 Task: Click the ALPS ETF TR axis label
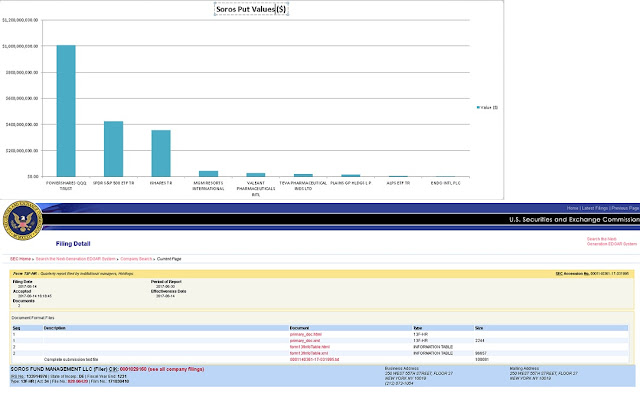pyautogui.click(x=398, y=183)
